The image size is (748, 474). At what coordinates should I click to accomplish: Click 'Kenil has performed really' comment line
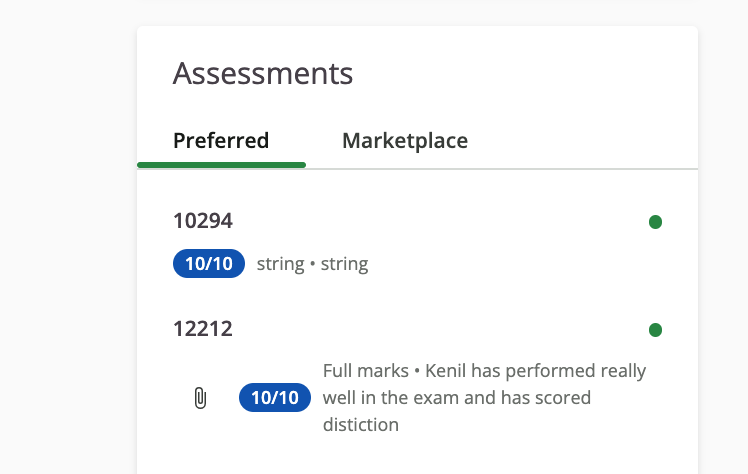coord(535,371)
